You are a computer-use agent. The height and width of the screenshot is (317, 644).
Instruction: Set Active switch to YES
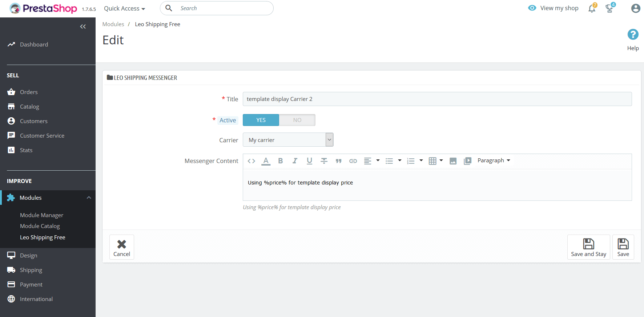(x=261, y=120)
